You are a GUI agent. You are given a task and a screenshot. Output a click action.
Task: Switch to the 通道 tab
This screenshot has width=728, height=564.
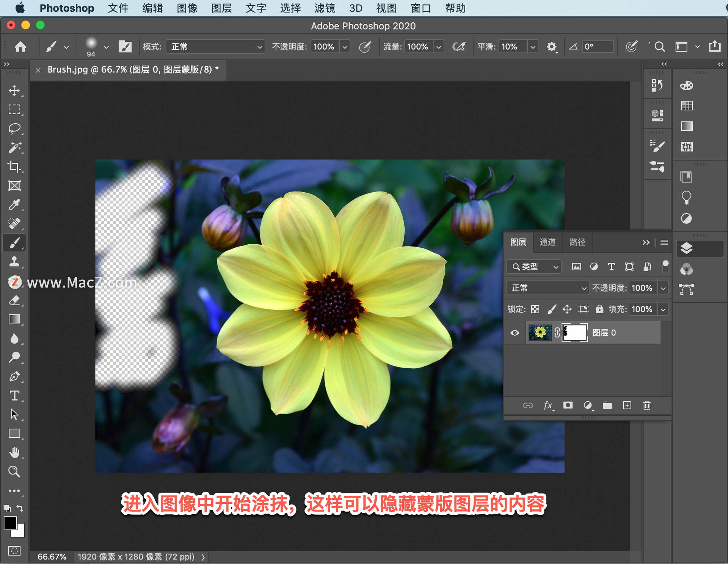pos(548,242)
